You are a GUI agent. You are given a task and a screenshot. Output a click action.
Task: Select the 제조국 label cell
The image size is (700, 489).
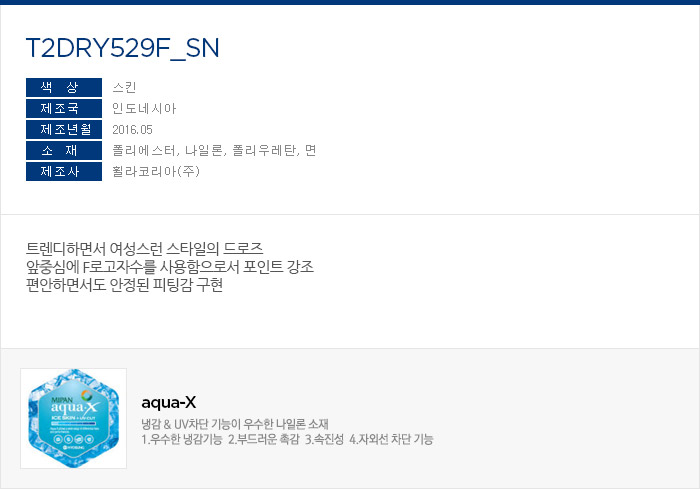point(64,109)
